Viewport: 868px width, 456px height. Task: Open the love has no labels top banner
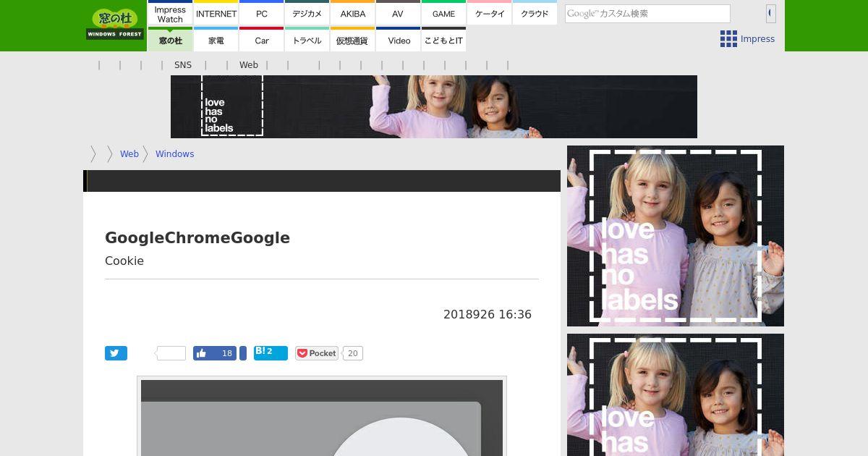434,106
